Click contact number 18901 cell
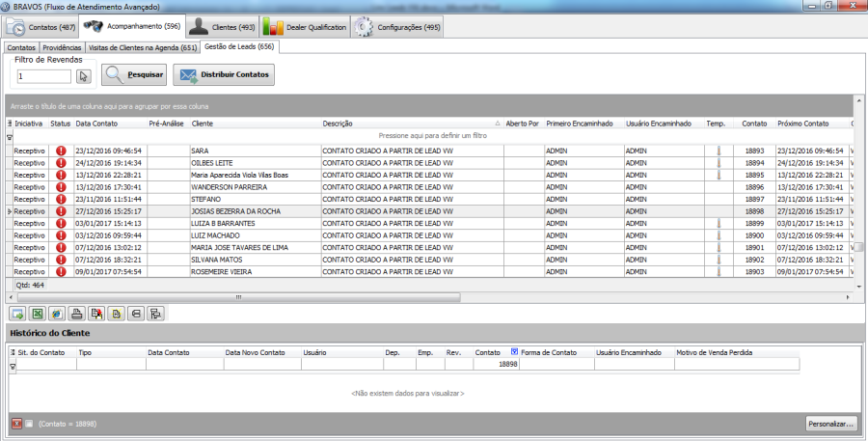Viewport: 868px width, 441px height. point(754,248)
